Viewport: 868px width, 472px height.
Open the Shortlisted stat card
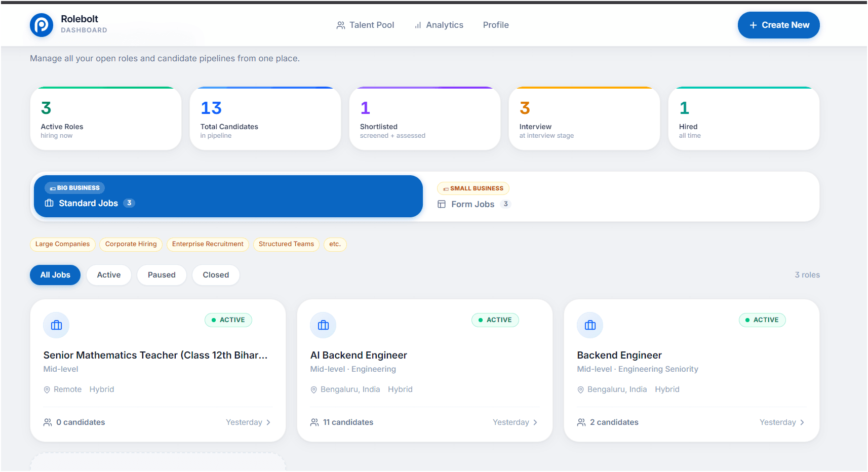pyautogui.click(x=425, y=119)
